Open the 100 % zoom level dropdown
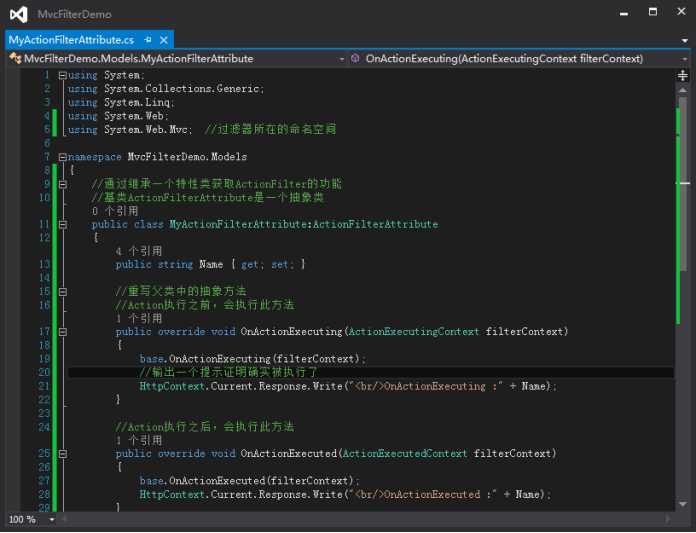 tap(52, 519)
